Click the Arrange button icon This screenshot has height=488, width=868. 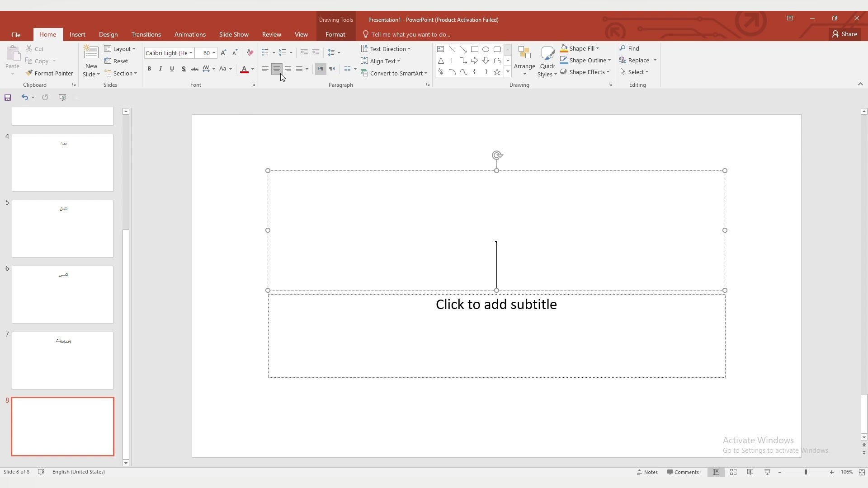click(x=524, y=53)
